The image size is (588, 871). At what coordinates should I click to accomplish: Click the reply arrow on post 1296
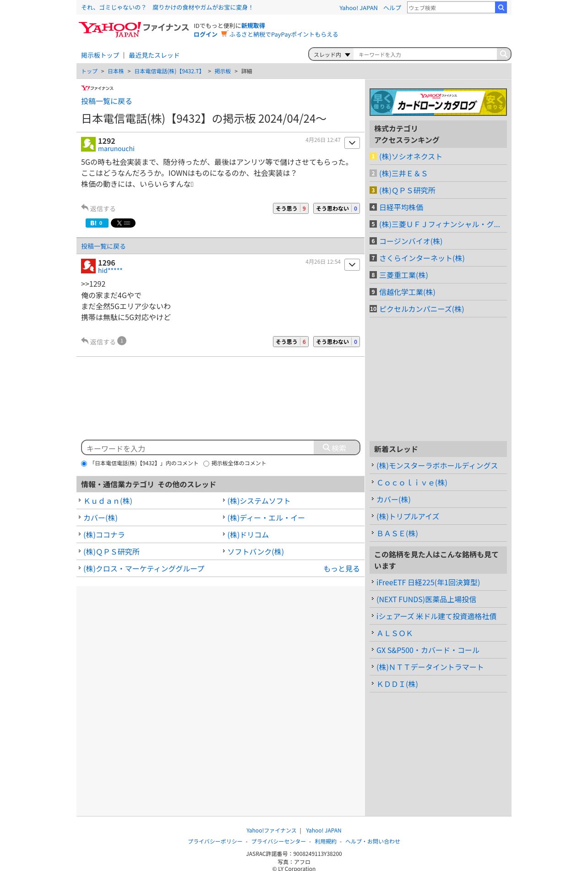pos(85,341)
